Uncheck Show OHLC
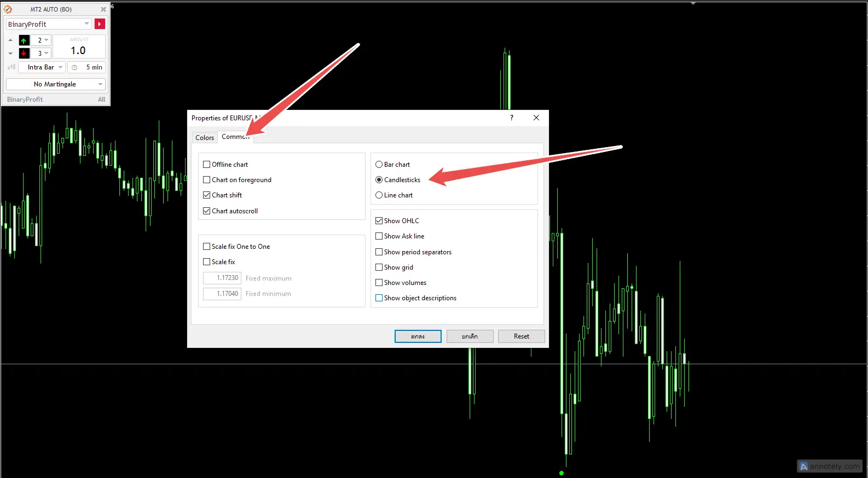This screenshot has height=478, width=868. coord(379,221)
